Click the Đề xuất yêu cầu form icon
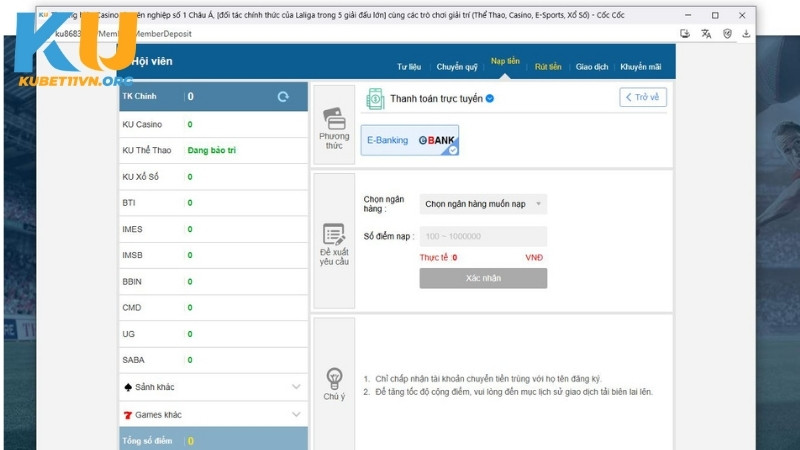The height and width of the screenshot is (450, 800). (334, 235)
